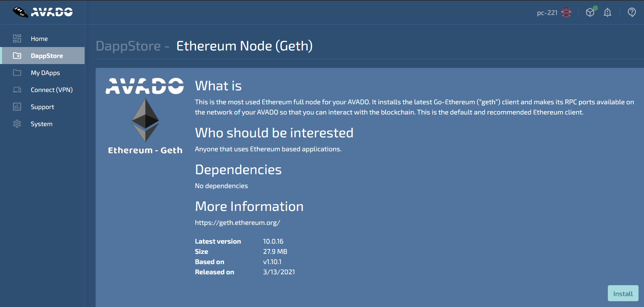Open the notifications bell

608,13
